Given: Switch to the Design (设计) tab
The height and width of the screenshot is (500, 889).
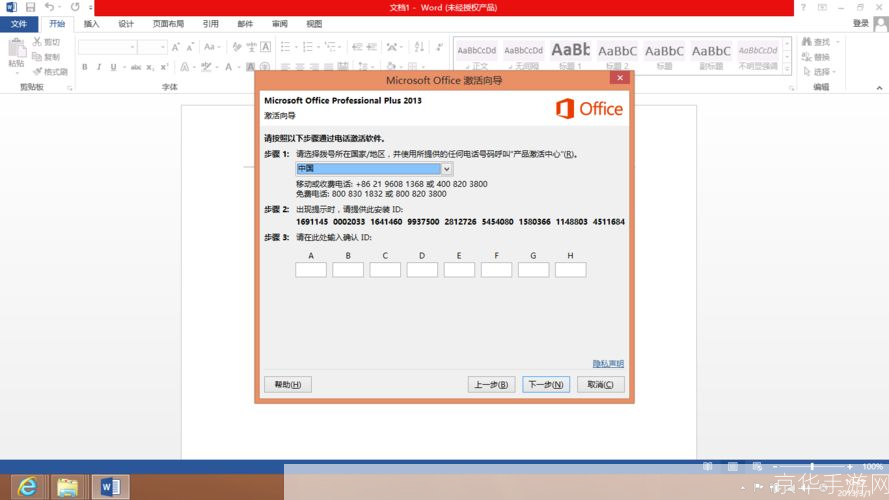Looking at the screenshot, I should pyautogui.click(x=126, y=24).
